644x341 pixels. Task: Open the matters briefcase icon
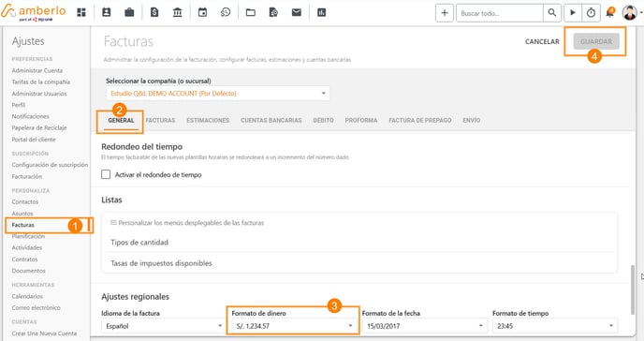(x=129, y=13)
